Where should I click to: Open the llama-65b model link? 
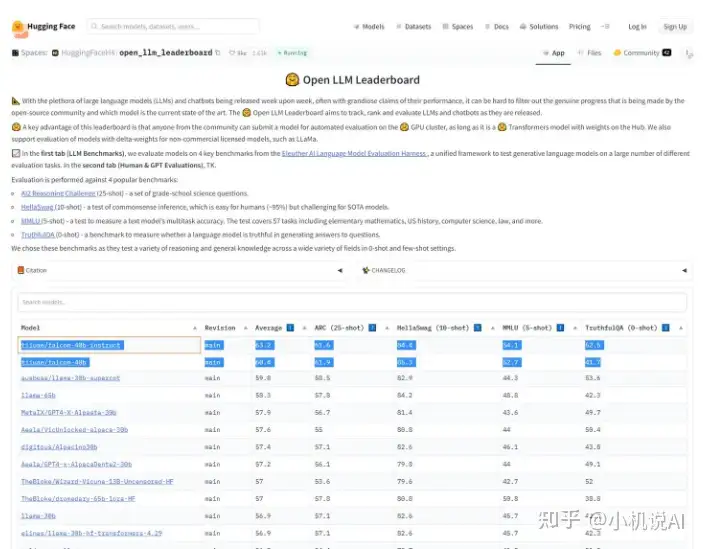click(38, 395)
